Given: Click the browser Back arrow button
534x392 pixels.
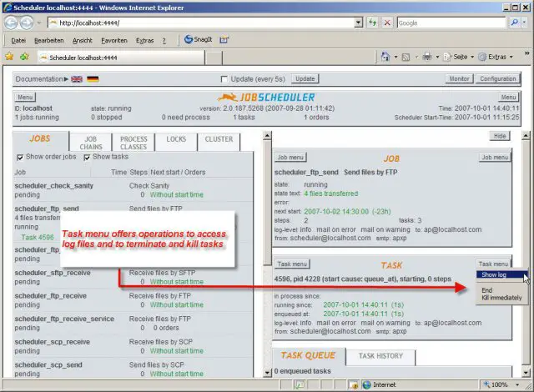Looking at the screenshot, I should (x=11, y=23).
